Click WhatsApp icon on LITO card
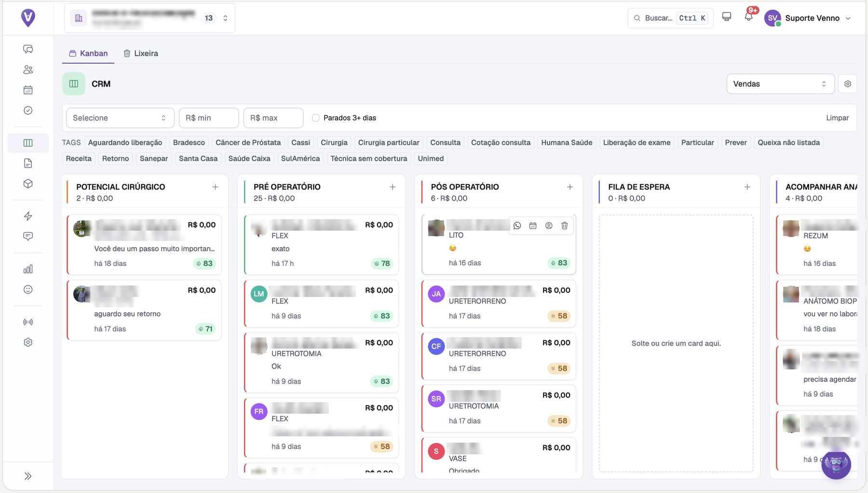Viewport: 868px width, 493px height. tap(517, 226)
